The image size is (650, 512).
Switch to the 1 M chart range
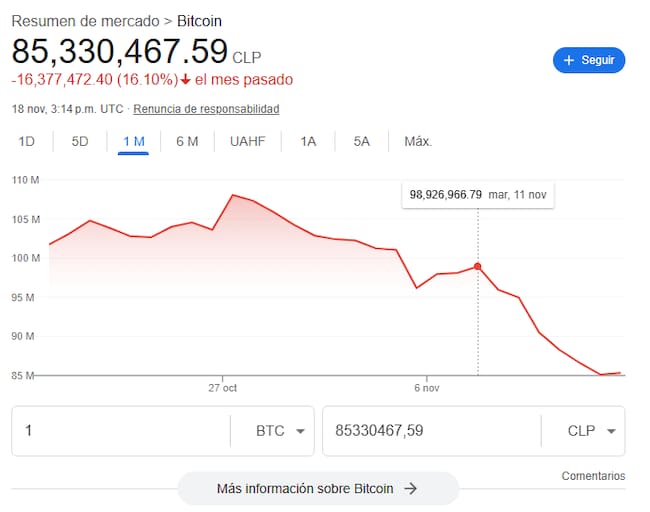tap(133, 141)
